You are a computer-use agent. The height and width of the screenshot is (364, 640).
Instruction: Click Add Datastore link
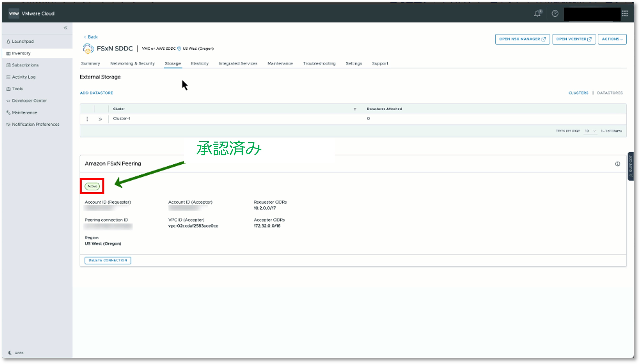96,93
